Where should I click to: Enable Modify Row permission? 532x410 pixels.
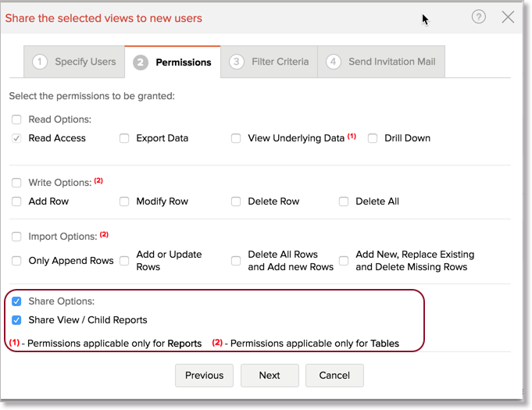click(x=124, y=201)
